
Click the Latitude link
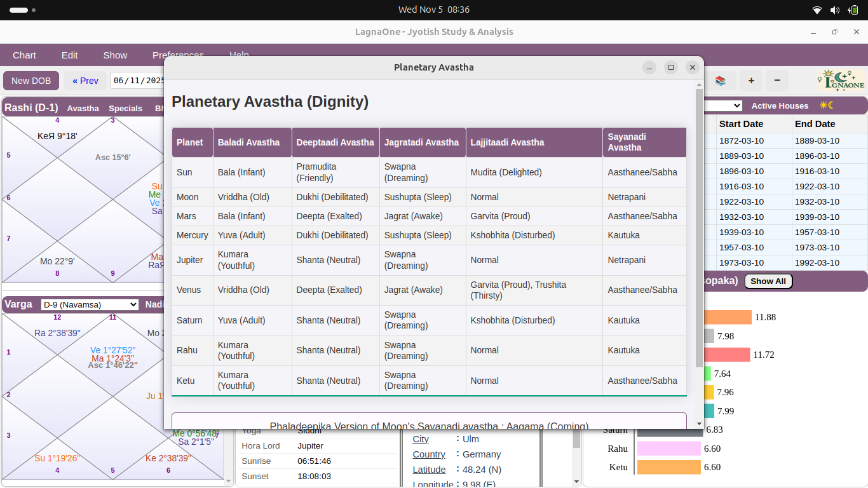[x=429, y=470]
